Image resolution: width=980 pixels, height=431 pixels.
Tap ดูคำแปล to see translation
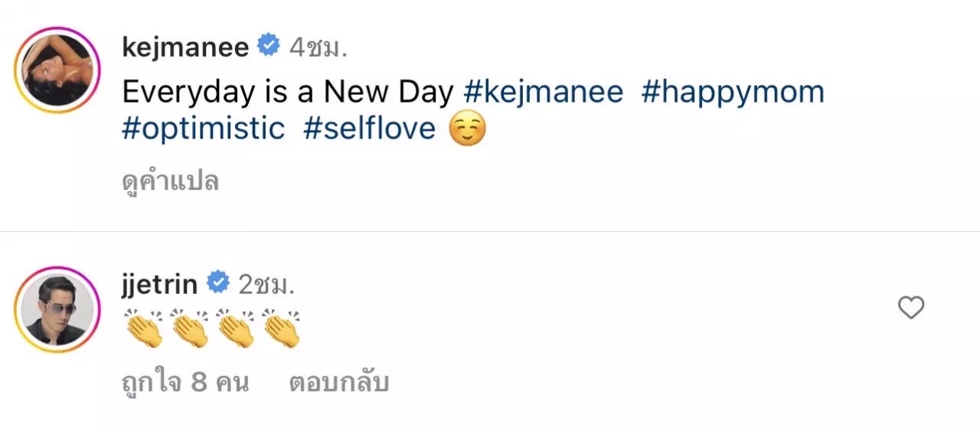coord(170,181)
